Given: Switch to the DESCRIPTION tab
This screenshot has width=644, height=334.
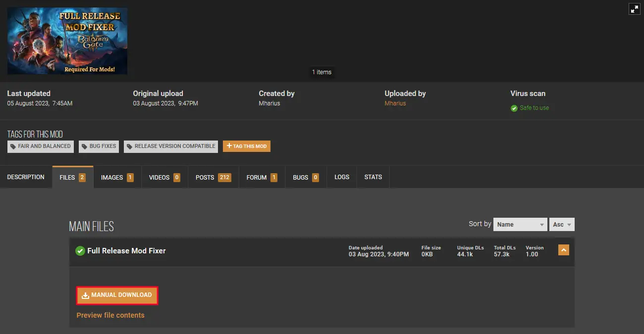Looking at the screenshot, I should click(x=26, y=177).
